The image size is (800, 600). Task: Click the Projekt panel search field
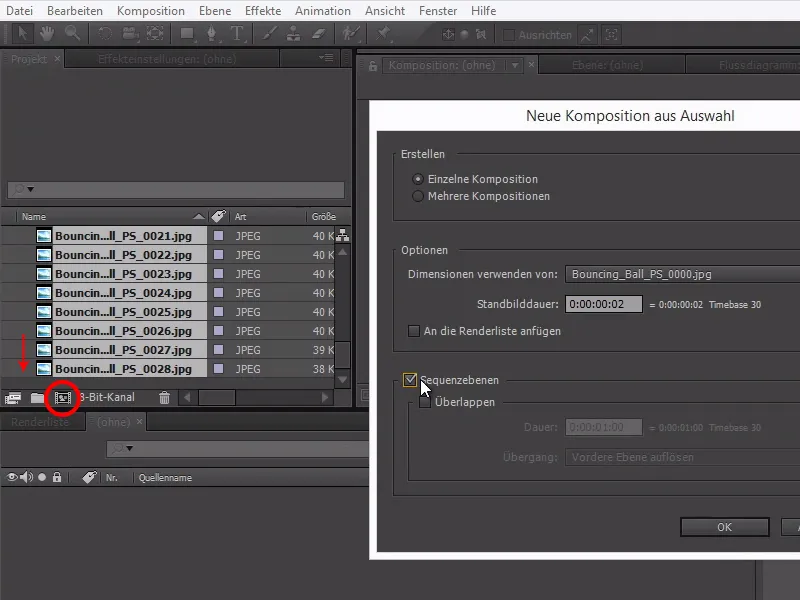tap(176, 190)
